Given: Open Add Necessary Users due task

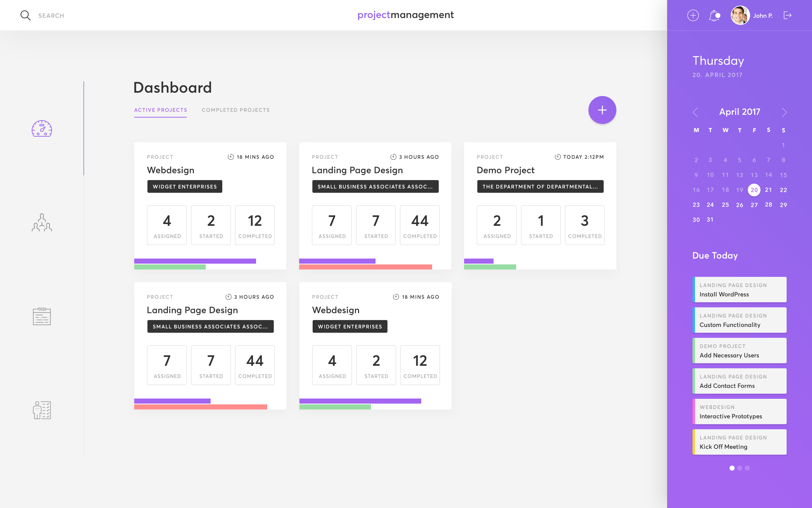Looking at the screenshot, I should (x=739, y=351).
